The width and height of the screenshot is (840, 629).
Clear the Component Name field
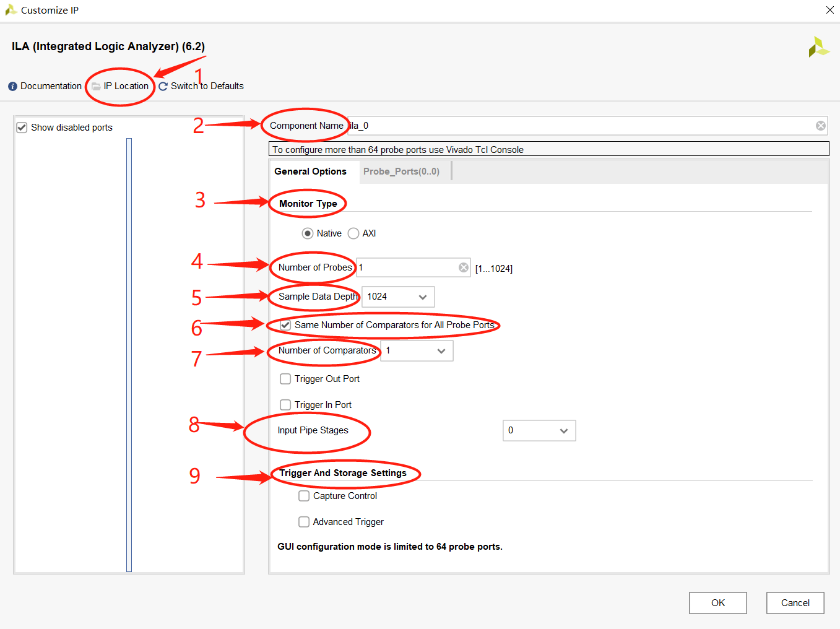(x=821, y=126)
